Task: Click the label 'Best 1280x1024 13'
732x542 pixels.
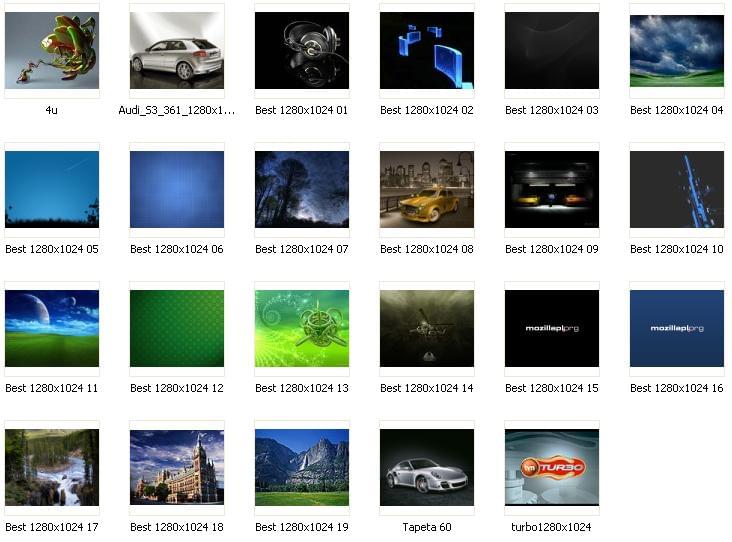Action: (x=302, y=388)
